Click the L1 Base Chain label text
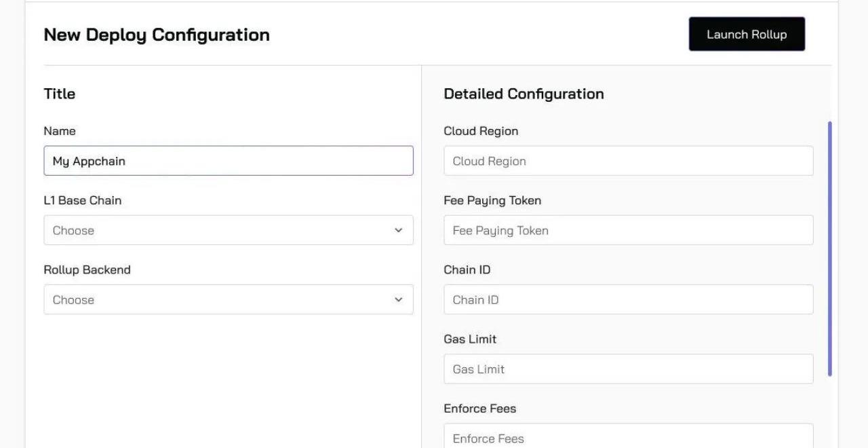This screenshot has width=868, height=448. [x=83, y=200]
